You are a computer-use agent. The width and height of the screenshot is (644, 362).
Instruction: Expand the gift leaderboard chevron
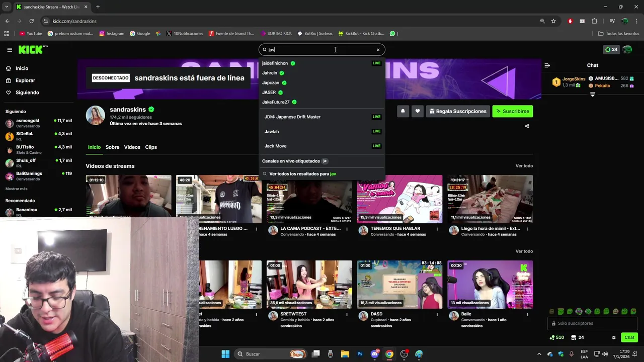592,95
